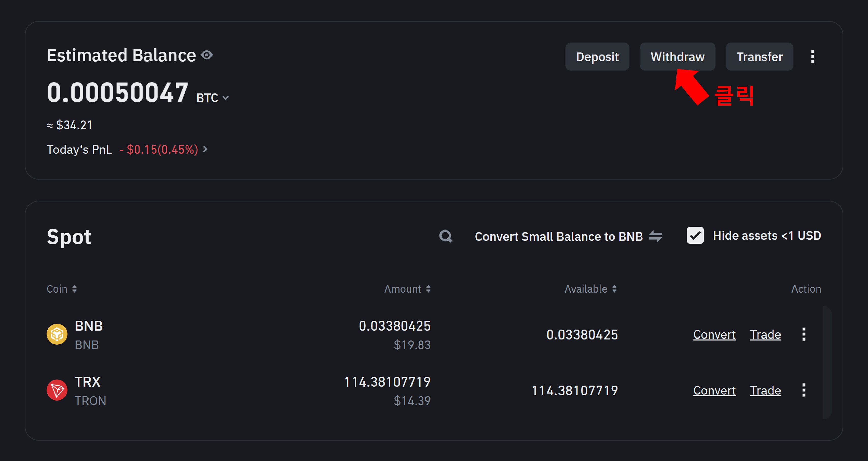Click the TRX coin logo
This screenshot has width=868, height=461.
pyautogui.click(x=57, y=390)
